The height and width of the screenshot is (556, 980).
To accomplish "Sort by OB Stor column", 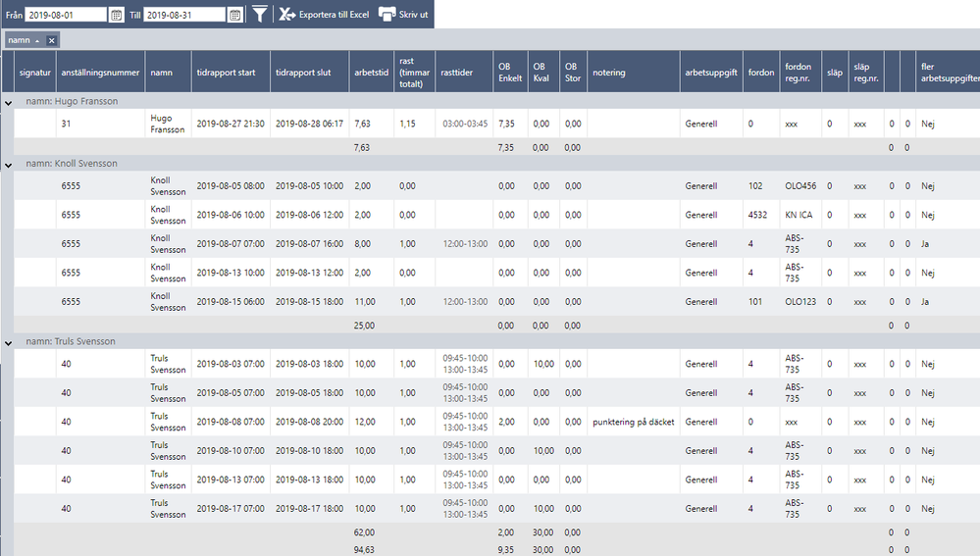I will point(573,72).
